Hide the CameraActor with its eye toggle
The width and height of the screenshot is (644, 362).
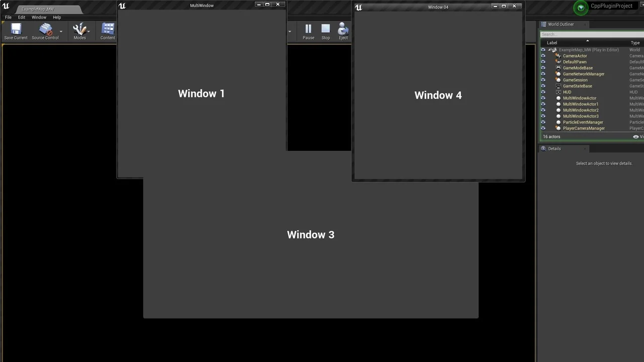543,56
